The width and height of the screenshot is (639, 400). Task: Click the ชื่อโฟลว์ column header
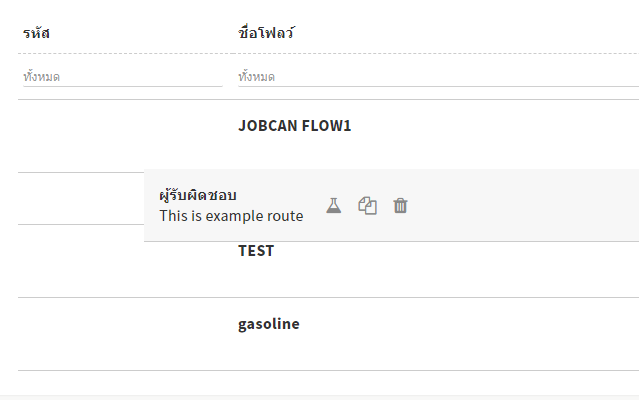(265, 33)
